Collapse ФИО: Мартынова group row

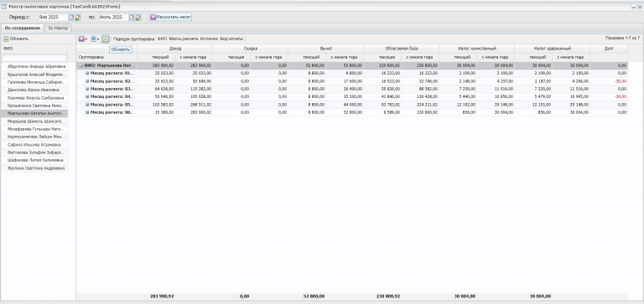(x=80, y=65)
